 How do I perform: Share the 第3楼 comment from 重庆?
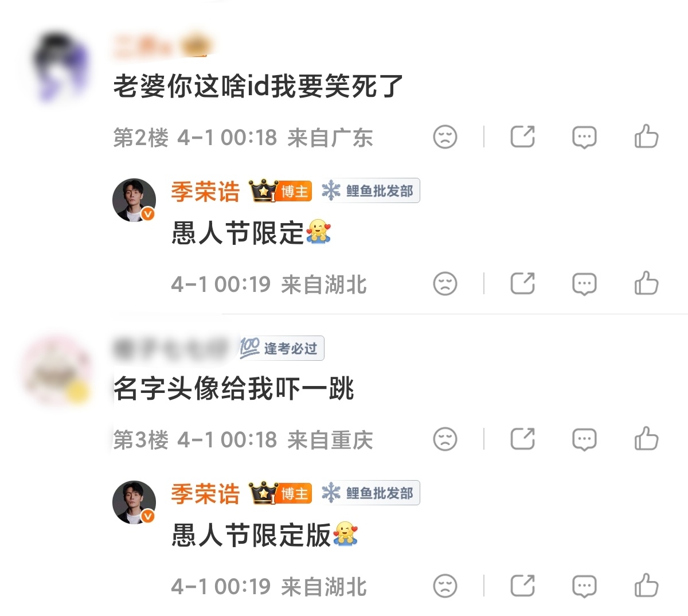coord(522,439)
